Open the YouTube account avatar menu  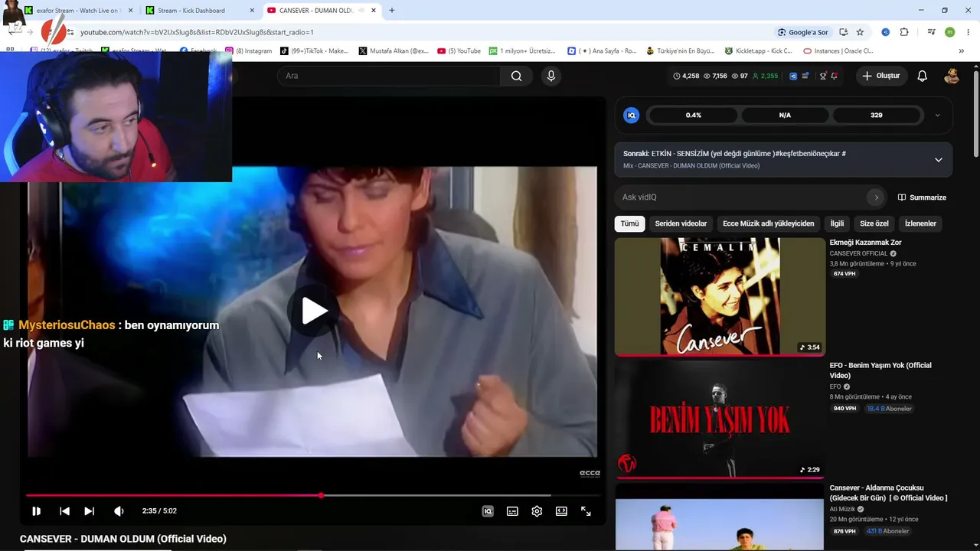pos(952,76)
